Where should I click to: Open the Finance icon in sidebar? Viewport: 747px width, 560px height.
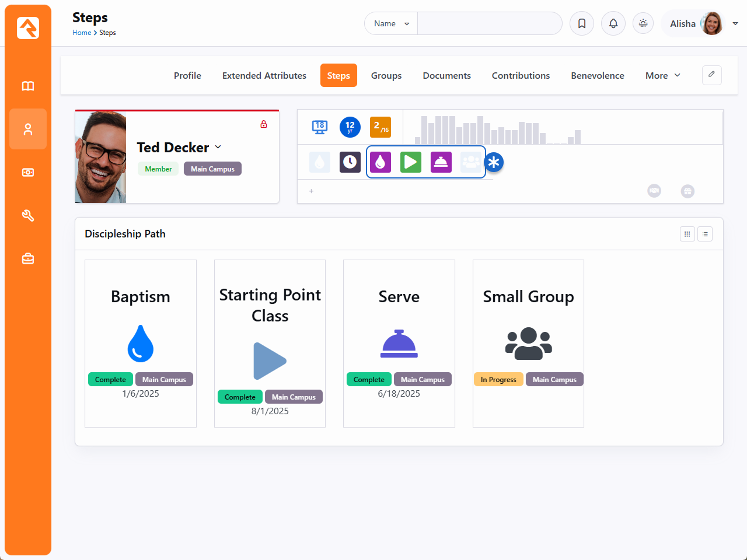28,173
